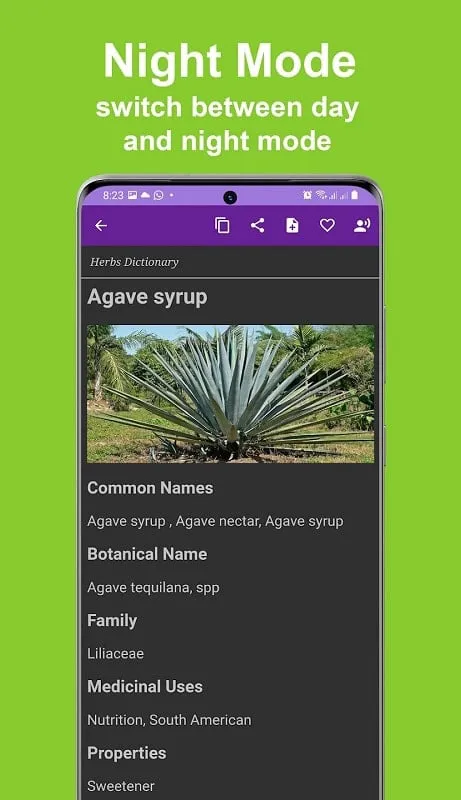
Task: Tap the Liliaceae family value
Action: (x=115, y=654)
